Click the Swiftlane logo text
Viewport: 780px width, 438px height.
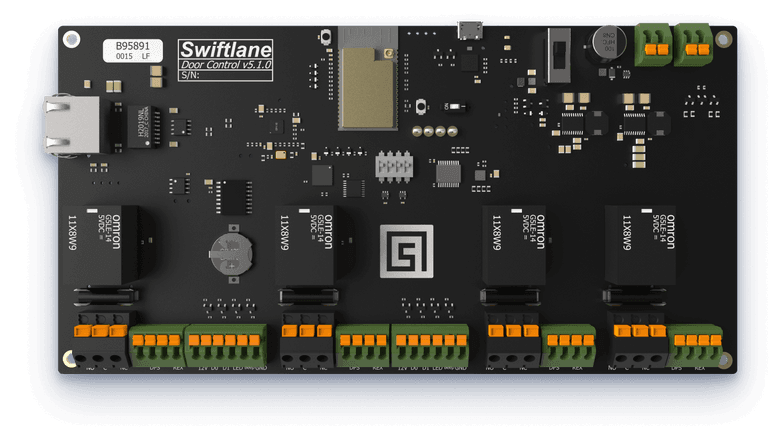tap(219, 49)
